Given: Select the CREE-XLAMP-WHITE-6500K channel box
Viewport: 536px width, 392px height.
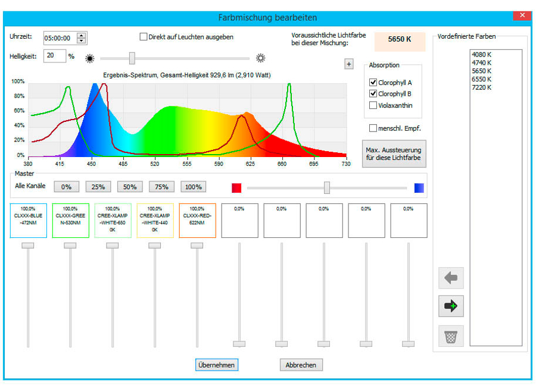Looking at the screenshot, I should [113, 221].
